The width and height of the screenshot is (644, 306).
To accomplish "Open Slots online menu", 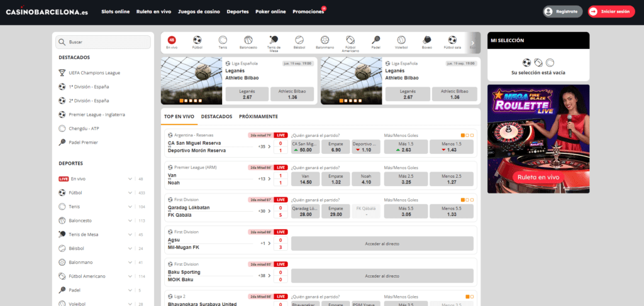I will [116, 12].
